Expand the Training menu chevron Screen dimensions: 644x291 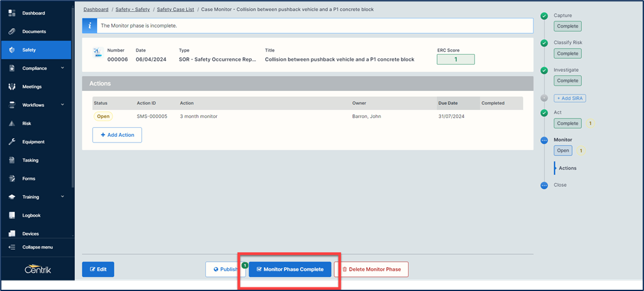tap(63, 197)
